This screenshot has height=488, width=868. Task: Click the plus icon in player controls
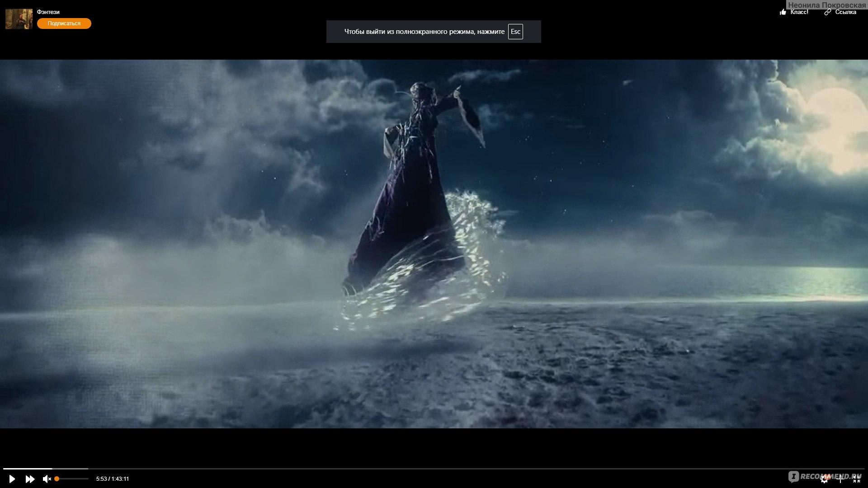click(841, 479)
